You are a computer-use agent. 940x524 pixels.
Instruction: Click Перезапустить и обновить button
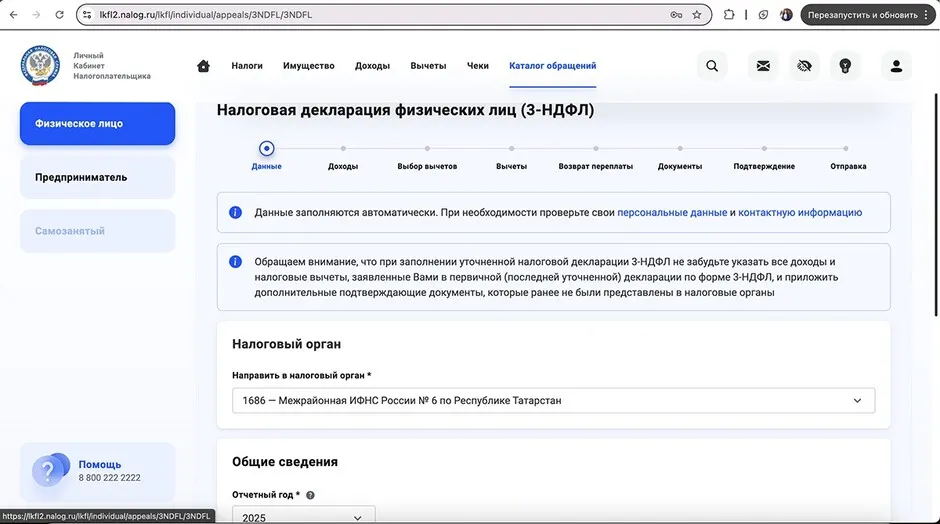(x=863, y=15)
